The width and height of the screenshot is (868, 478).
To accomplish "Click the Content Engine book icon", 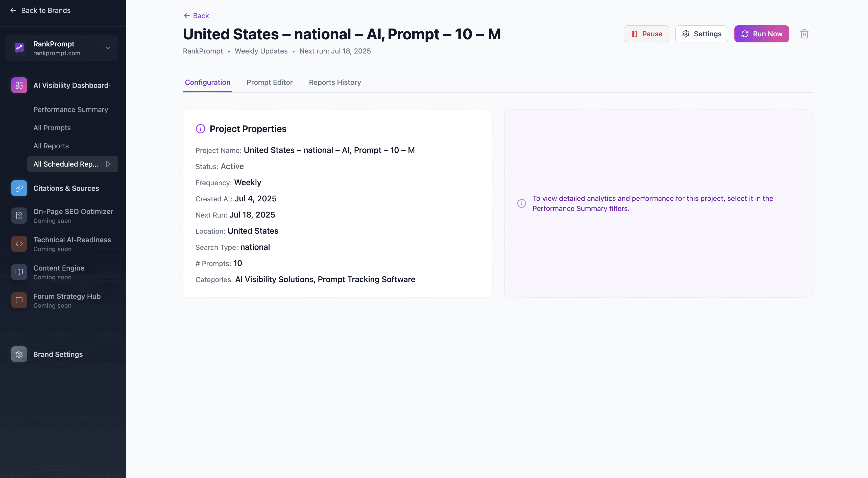I will point(19,272).
